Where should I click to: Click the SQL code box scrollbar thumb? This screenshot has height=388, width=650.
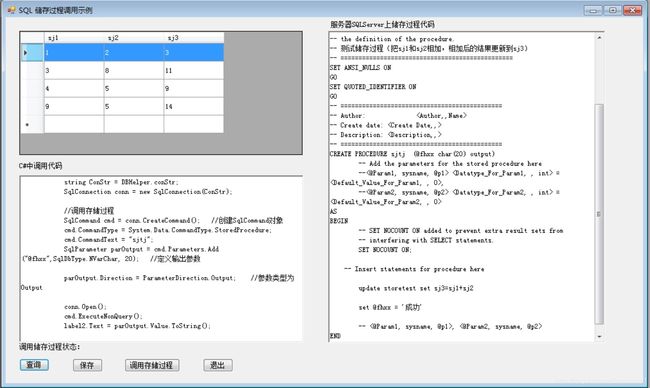click(x=599, y=213)
